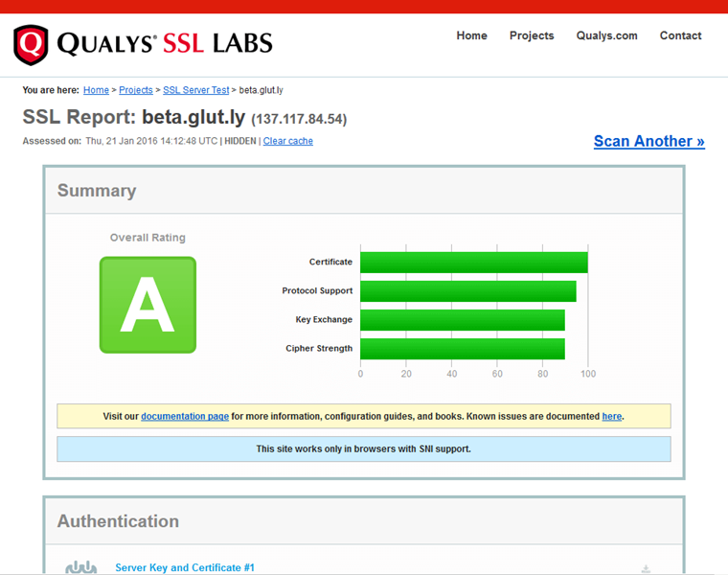Click the 'SSL Report: beta.glut.ly' title
This screenshot has width=728, height=575.
(134, 117)
